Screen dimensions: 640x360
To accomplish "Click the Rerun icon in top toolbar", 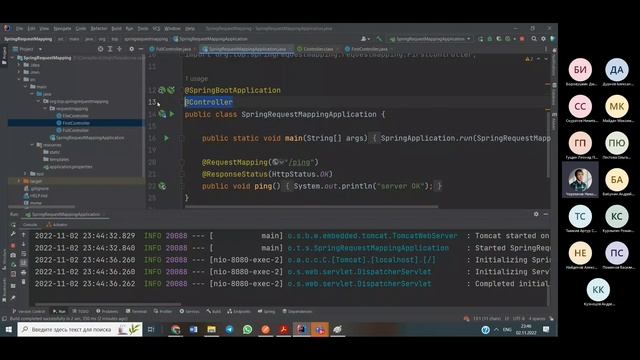I will point(481,39).
